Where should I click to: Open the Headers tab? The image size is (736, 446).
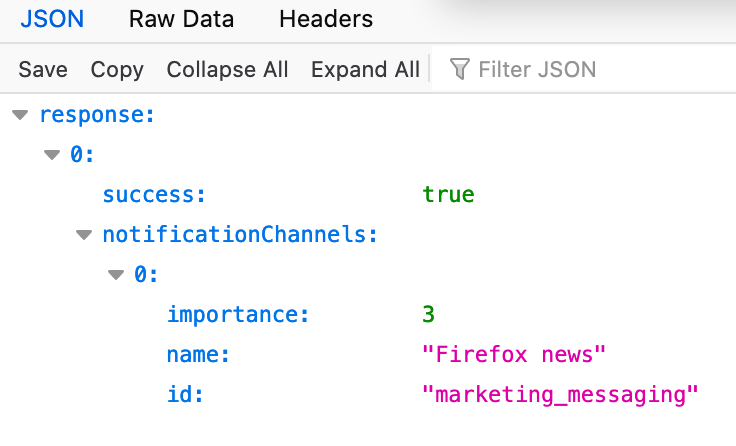click(x=326, y=19)
